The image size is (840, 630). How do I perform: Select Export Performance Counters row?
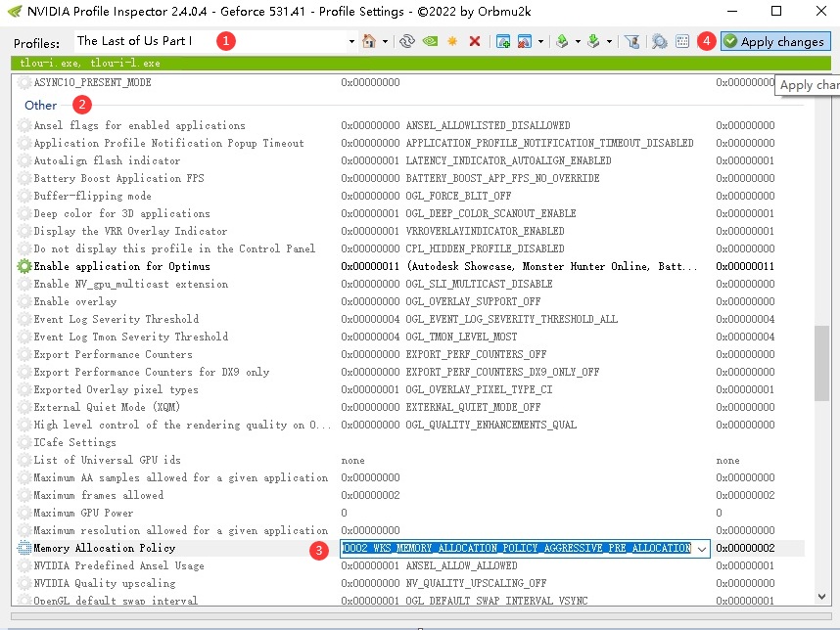pyautogui.click(x=410, y=354)
